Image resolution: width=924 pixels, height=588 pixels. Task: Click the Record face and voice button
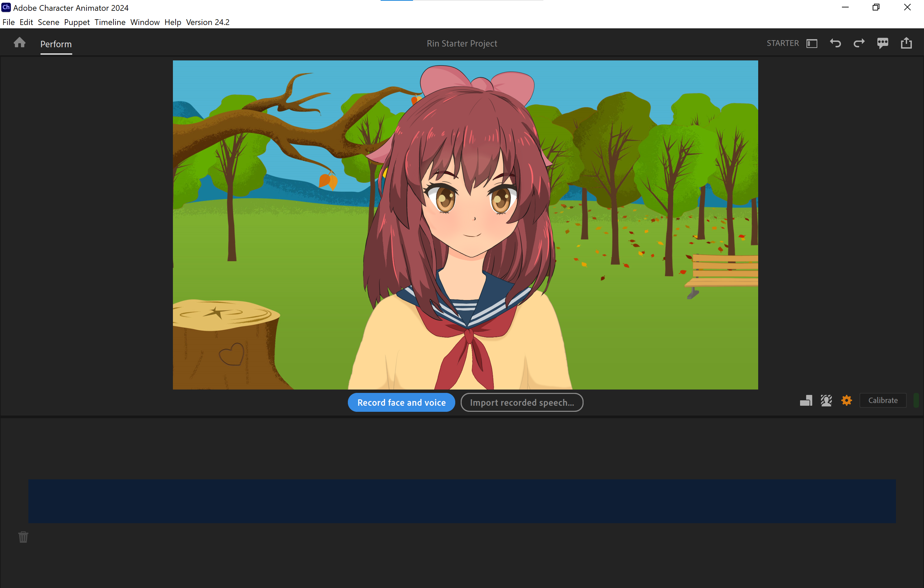[x=402, y=402]
